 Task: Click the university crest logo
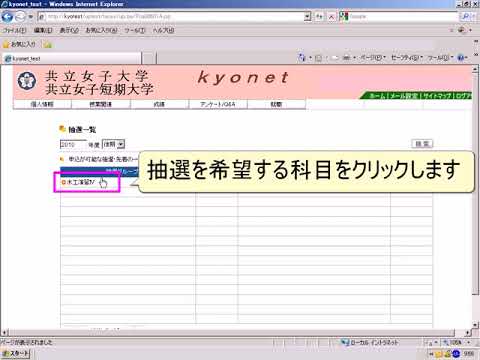(x=27, y=81)
